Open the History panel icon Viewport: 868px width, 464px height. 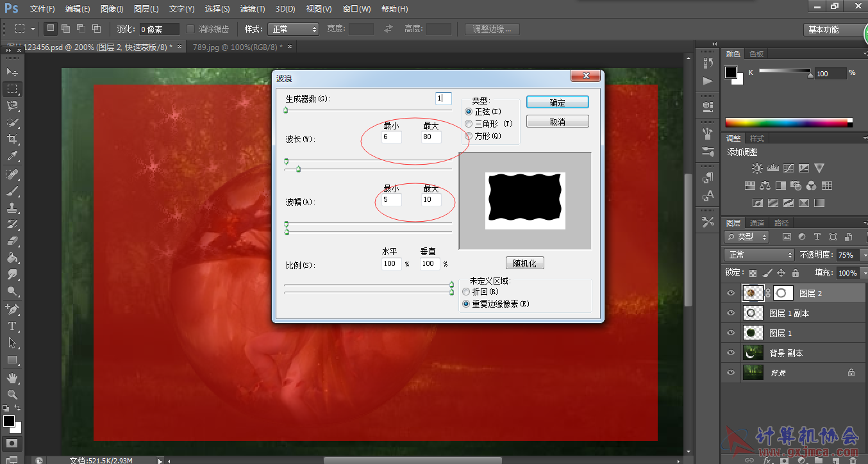(x=708, y=63)
